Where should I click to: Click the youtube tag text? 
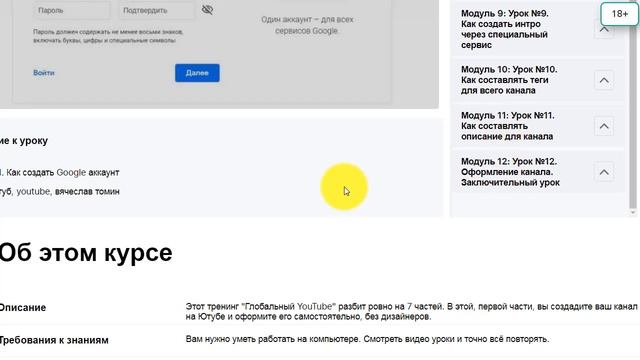pos(33,191)
